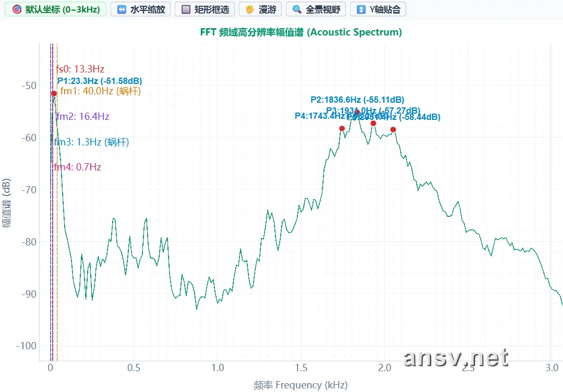Click the red P3 peak marker at 1931.0Hz
This screenshot has width=563, height=392.
374,124
